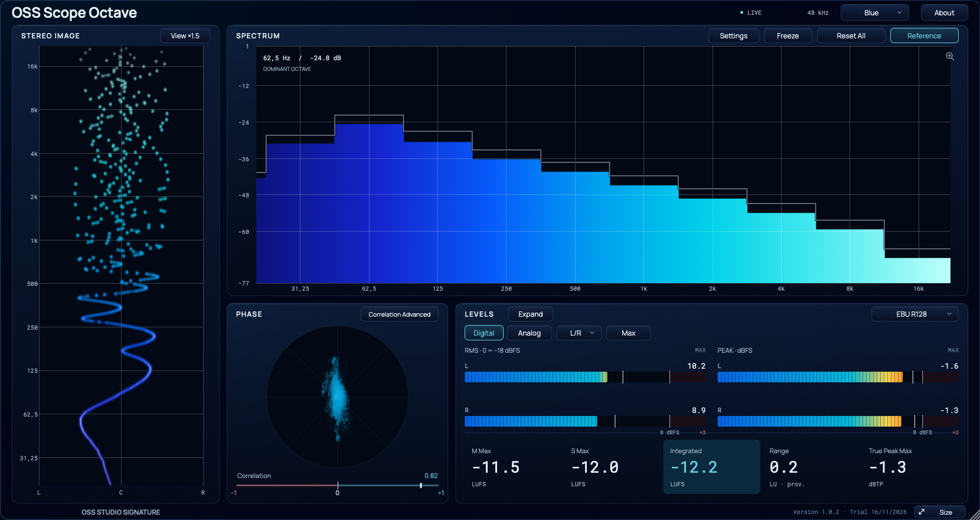Open Spectrum Settings
Screen dimensions: 980x520
click(734, 36)
